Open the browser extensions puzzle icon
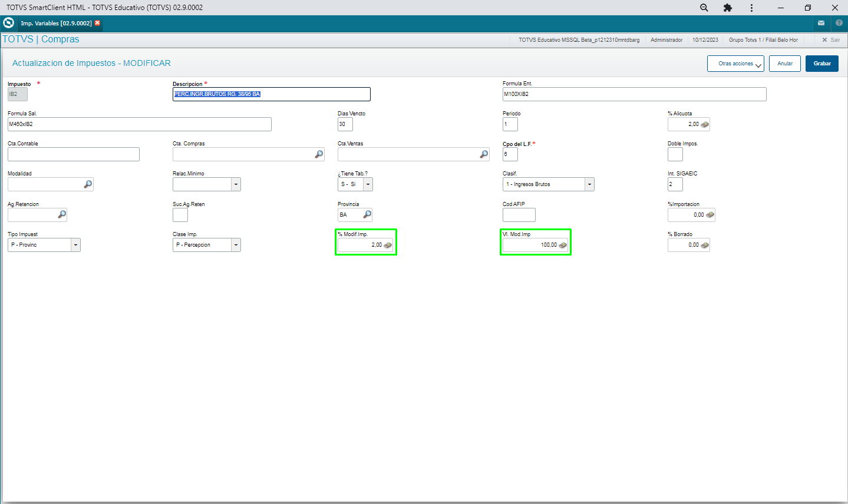Image resolution: width=848 pixels, height=504 pixels. pos(728,8)
